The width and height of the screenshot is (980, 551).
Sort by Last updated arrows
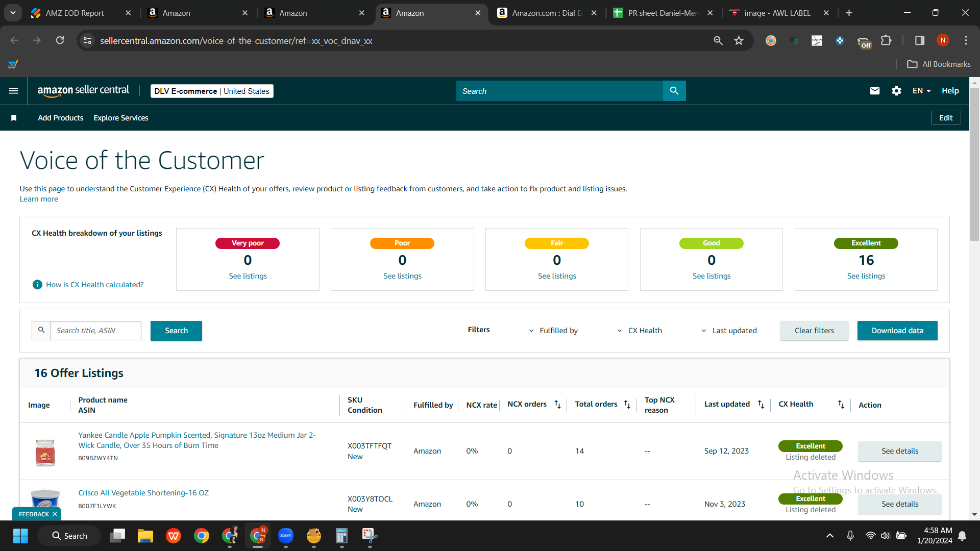tap(761, 405)
